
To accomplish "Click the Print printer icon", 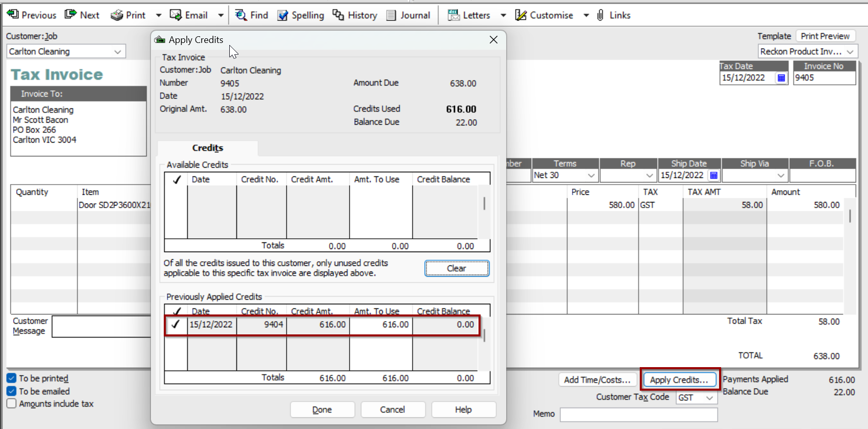I will 117,15.
